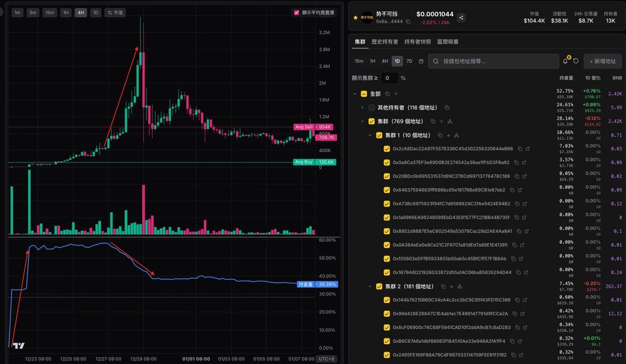Switch to 持有者快照 tab
The width and height of the screenshot is (626, 364).
(418, 42)
